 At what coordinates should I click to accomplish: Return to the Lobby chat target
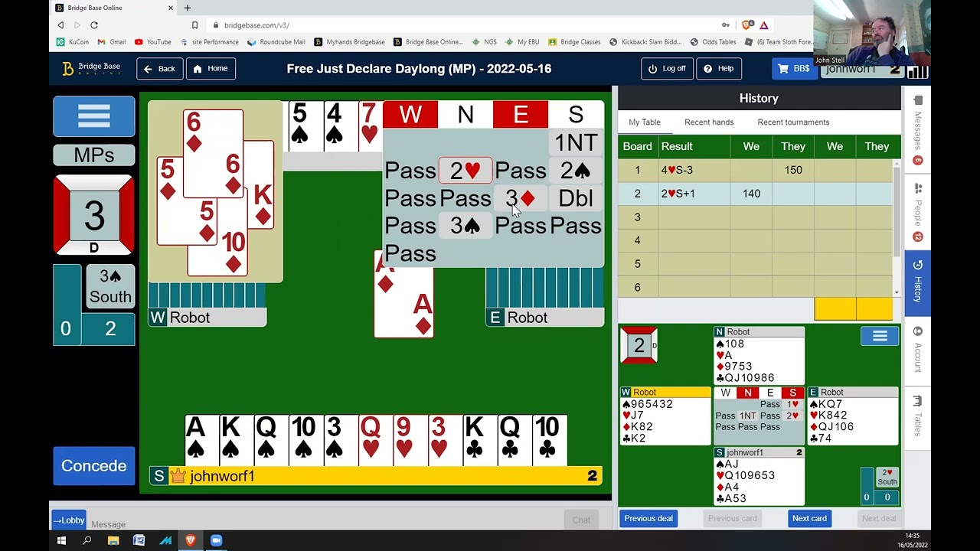point(68,520)
